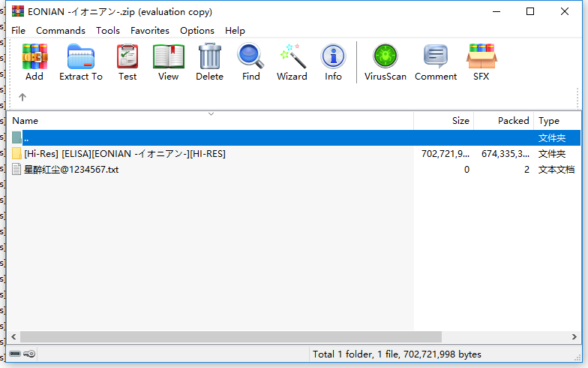Select the 星醉红尘@1234567.txt file
Screen dimensions: 588x368
(x=71, y=170)
